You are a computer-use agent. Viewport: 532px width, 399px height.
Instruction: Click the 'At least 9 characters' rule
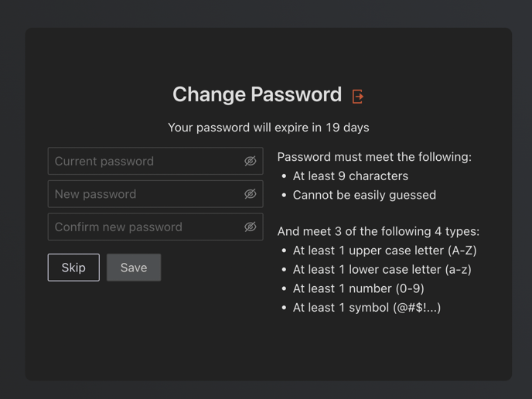point(350,176)
